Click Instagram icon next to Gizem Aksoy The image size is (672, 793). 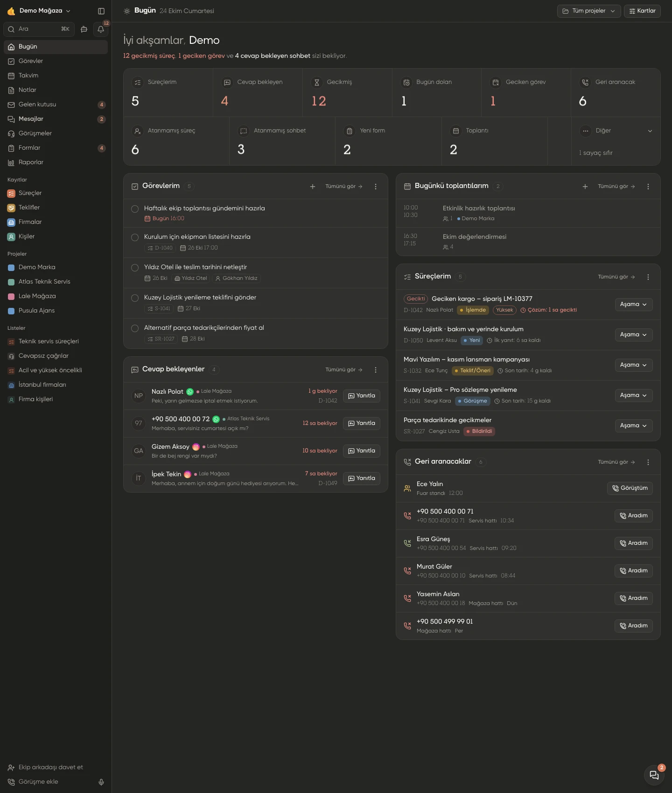[x=196, y=447]
